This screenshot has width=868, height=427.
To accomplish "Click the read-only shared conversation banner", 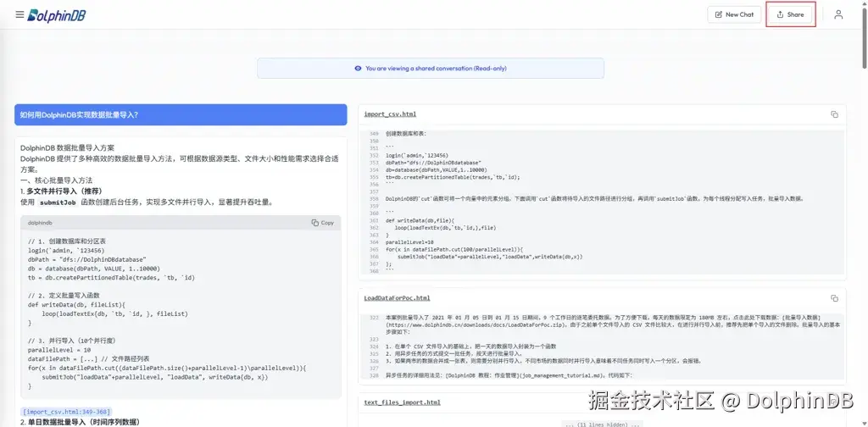I will click(x=430, y=69).
